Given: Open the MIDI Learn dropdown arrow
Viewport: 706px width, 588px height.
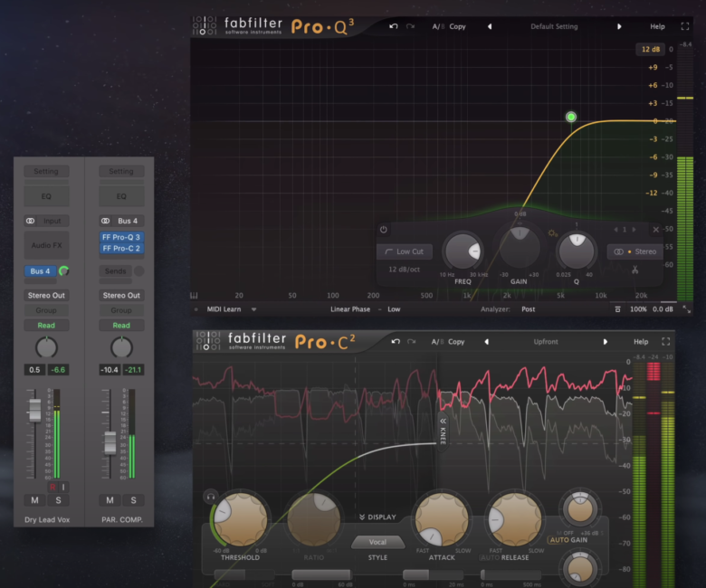Looking at the screenshot, I should click(x=254, y=309).
